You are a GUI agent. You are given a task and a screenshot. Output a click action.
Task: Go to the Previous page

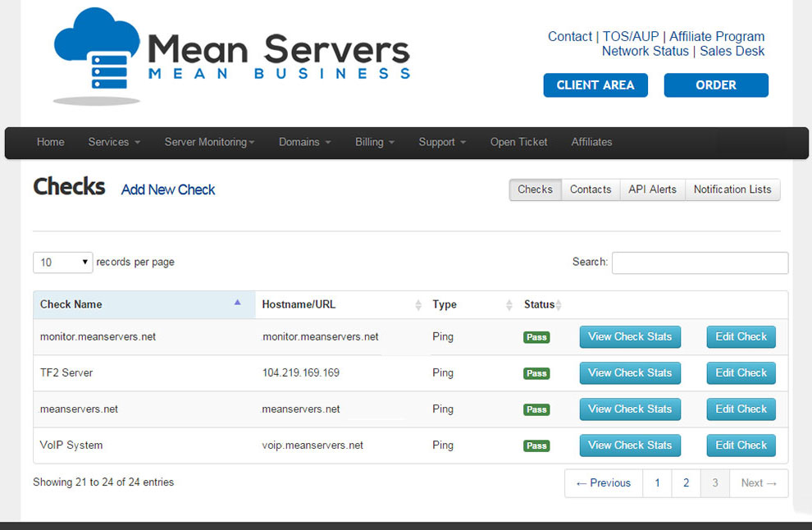tap(604, 483)
